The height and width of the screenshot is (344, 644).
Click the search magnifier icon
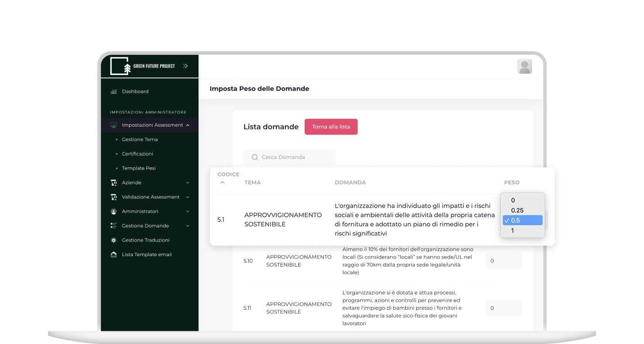[x=255, y=157]
